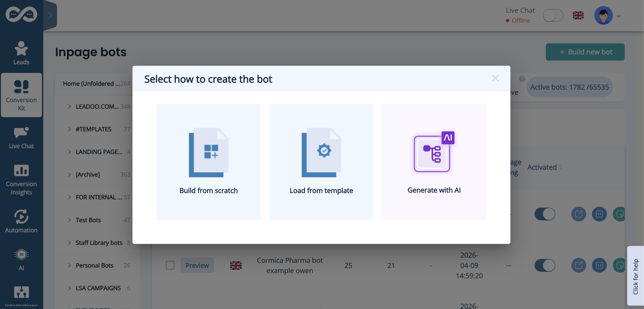Select the FOR INTERNAL folder
Viewport: 644px width, 309px height.
99,197
